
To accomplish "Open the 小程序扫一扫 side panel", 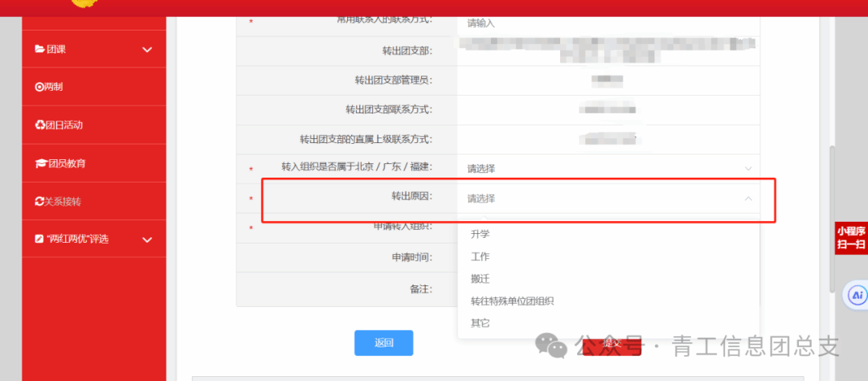I will (x=850, y=239).
